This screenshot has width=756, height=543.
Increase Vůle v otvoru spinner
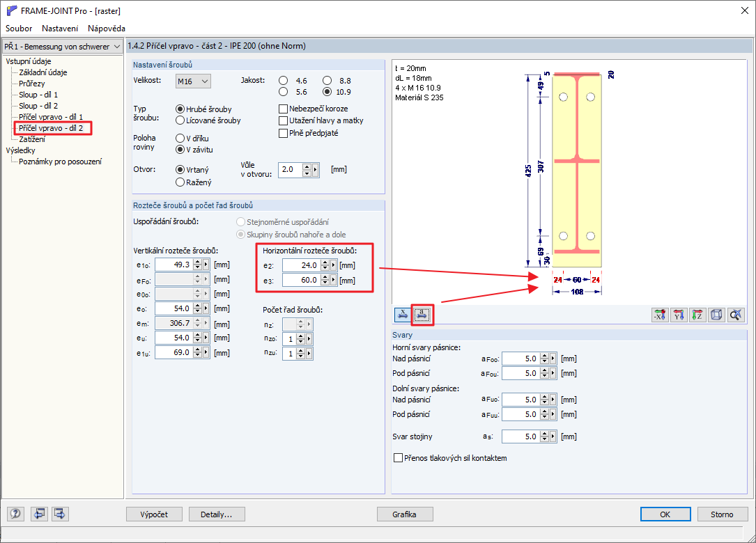[307, 166]
